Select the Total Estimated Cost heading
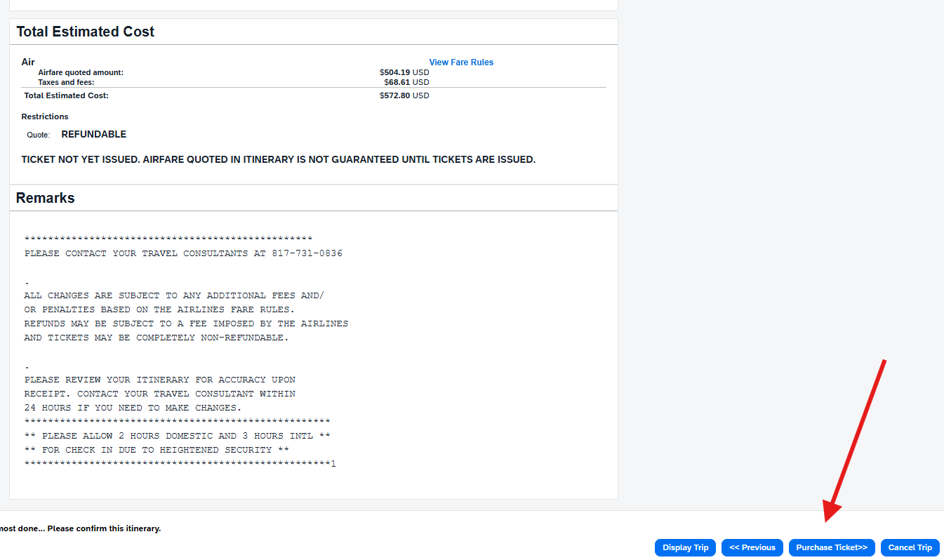944x560 pixels. [86, 32]
